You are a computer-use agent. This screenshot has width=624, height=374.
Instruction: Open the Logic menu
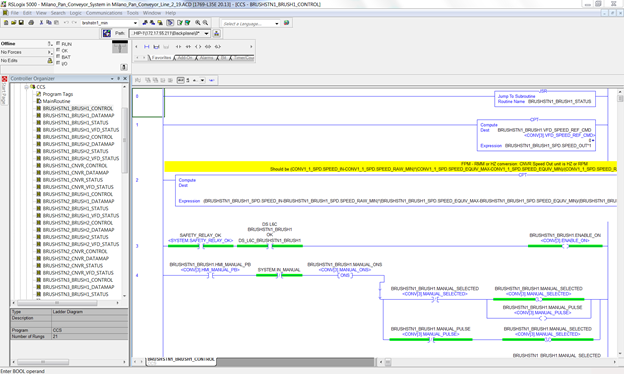(76, 13)
